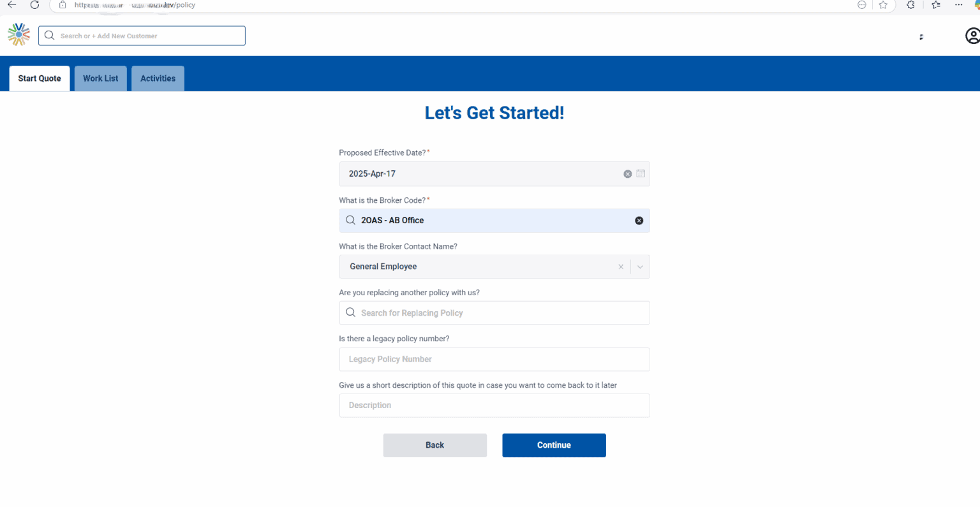Screen dimensions: 980x507
Task: Open browser settings via three-dot menu
Action: click(959, 5)
